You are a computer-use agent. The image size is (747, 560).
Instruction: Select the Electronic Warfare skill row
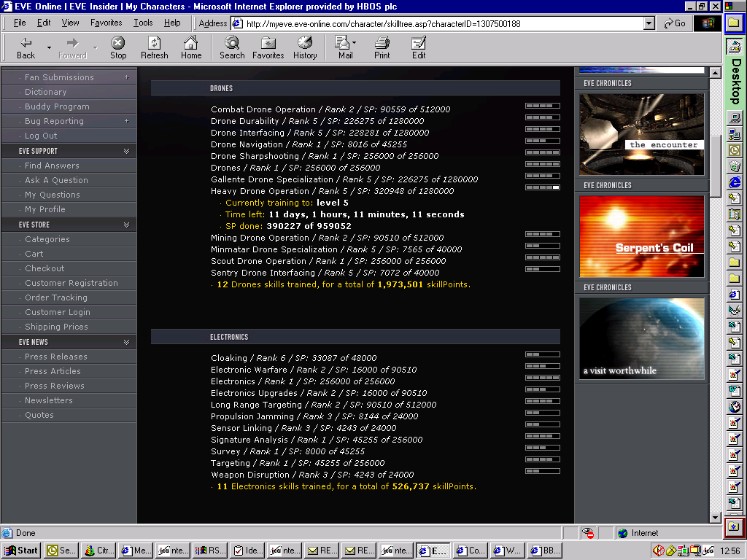coord(314,370)
